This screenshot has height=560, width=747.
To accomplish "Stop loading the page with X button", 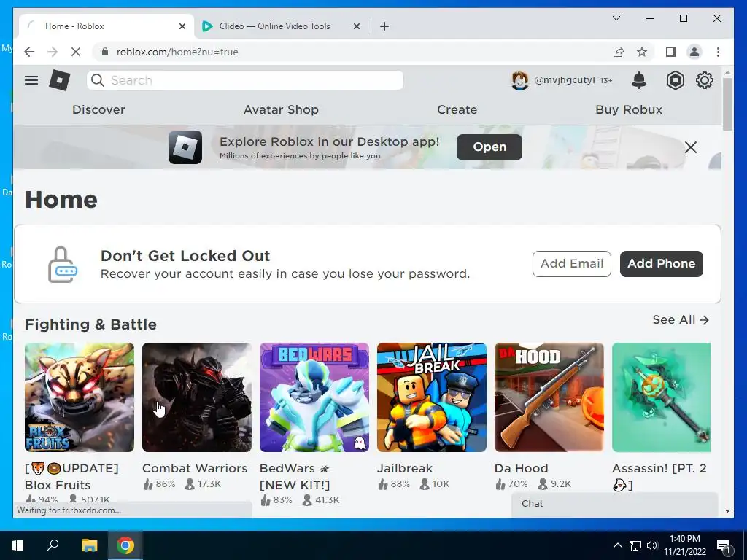I will tap(76, 52).
